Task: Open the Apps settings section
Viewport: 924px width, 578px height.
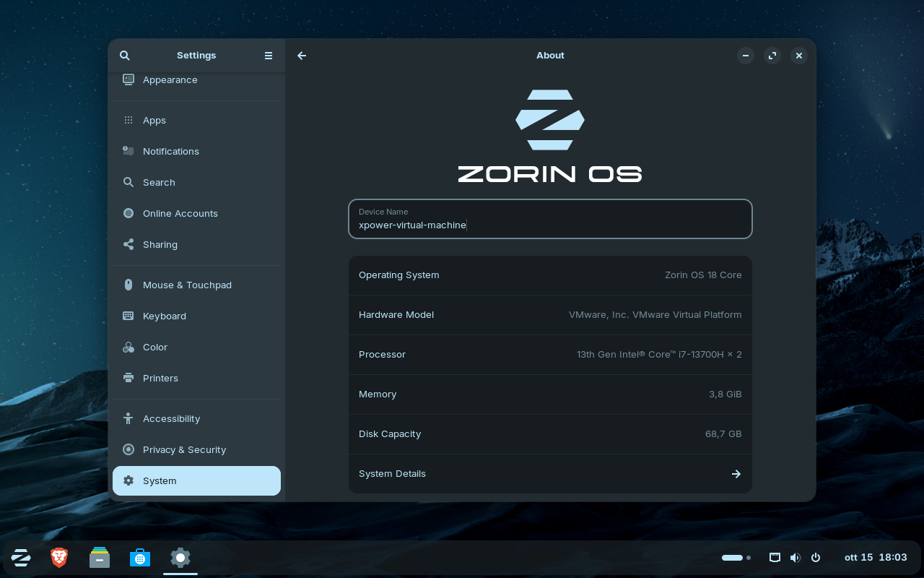Action: pos(196,121)
